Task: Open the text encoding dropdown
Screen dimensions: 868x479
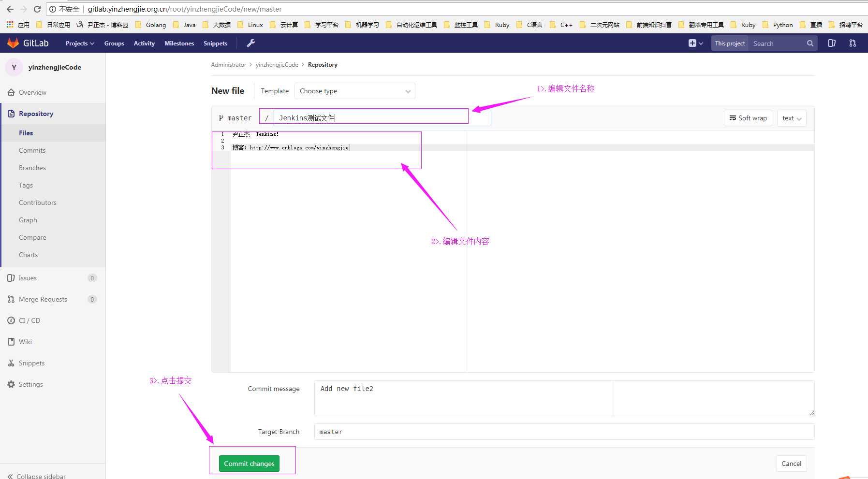Action: [792, 118]
